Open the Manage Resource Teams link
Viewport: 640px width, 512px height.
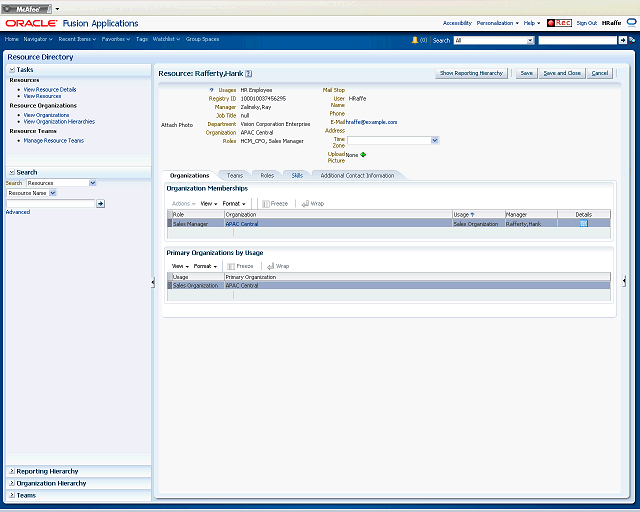(53, 140)
